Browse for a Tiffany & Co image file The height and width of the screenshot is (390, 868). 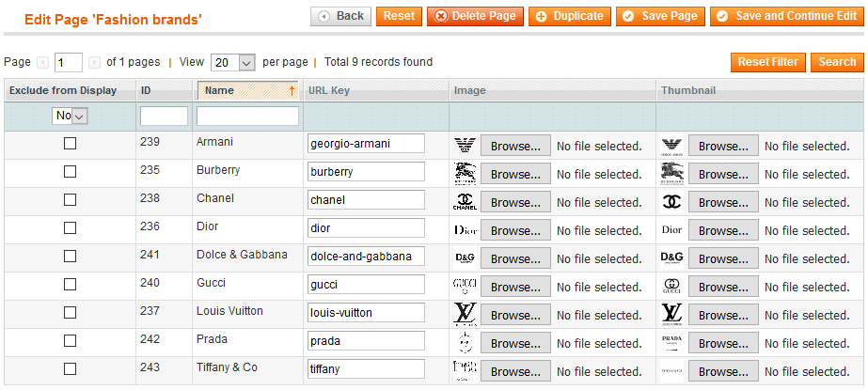point(515,372)
